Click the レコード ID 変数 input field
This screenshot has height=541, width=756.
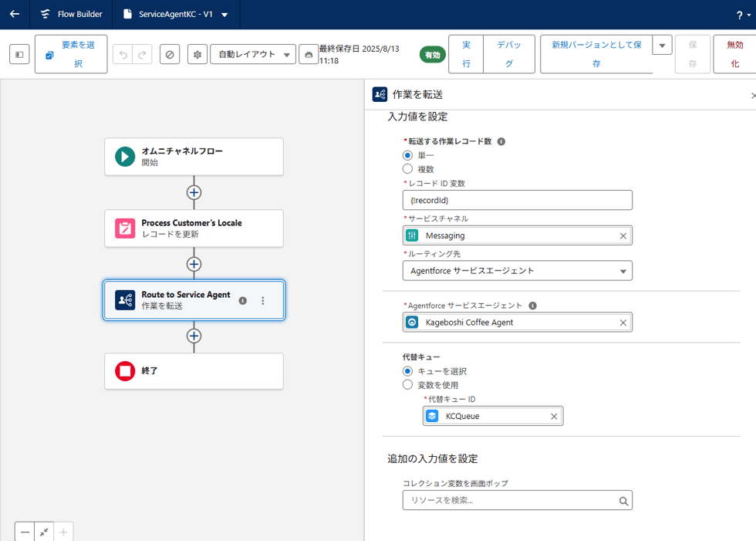pos(518,200)
